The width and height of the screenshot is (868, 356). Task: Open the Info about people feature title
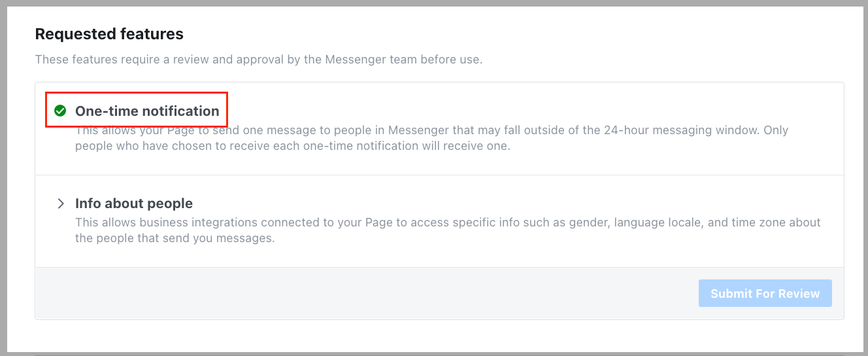click(134, 203)
